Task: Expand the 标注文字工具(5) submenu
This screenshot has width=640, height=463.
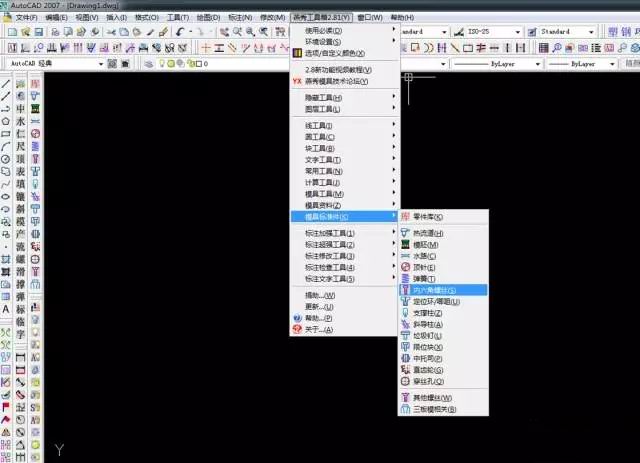Action: click(344, 279)
